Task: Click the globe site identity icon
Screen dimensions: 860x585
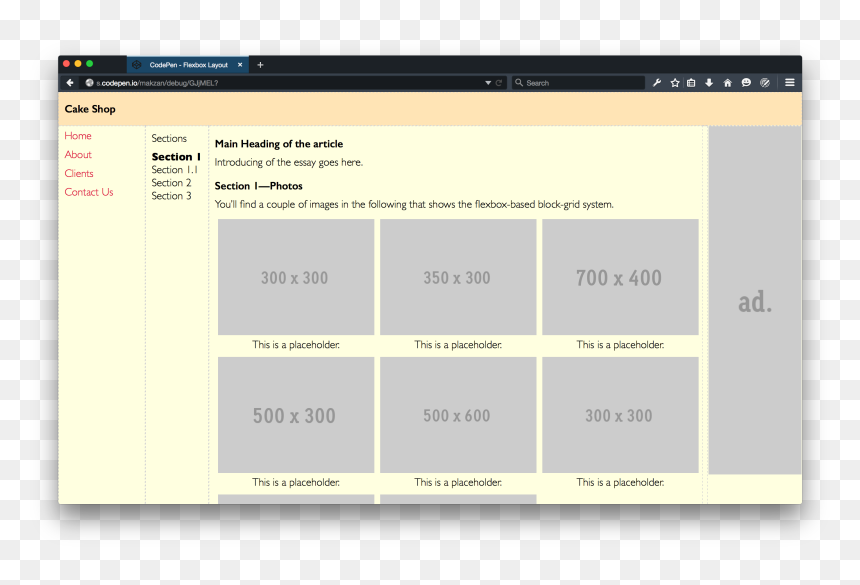Action: click(x=89, y=83)
